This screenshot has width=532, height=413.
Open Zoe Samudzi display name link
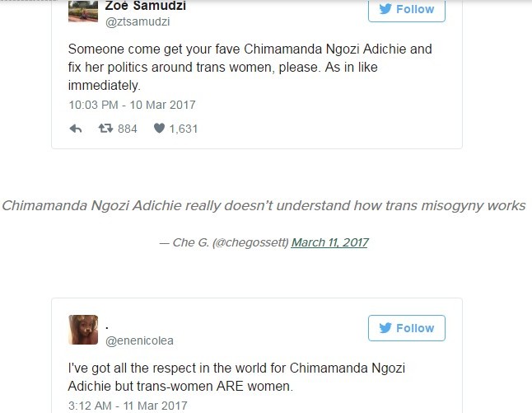tap(146, 6)
